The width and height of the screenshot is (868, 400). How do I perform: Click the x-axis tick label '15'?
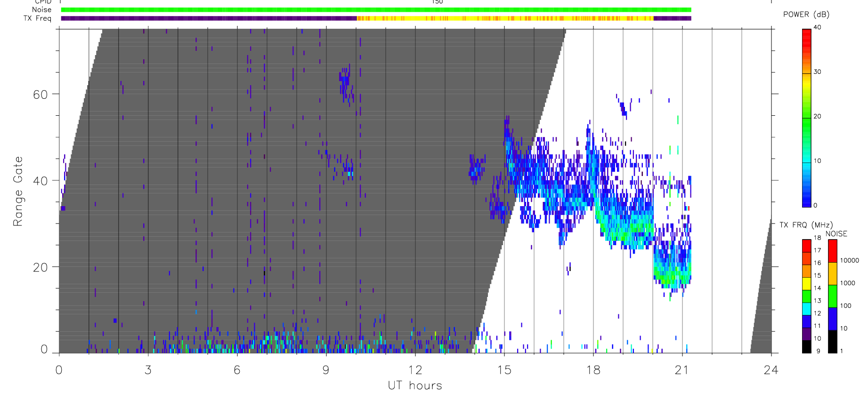pyautogui.click(x=504, y=370)
